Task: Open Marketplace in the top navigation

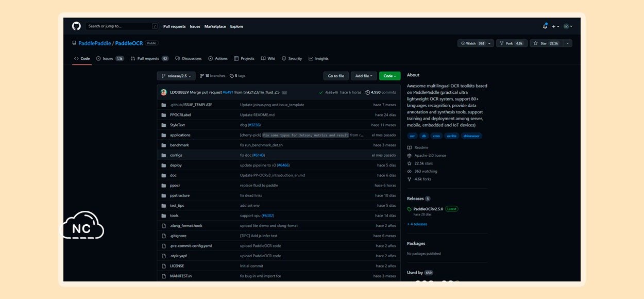Action: point(215,26)
